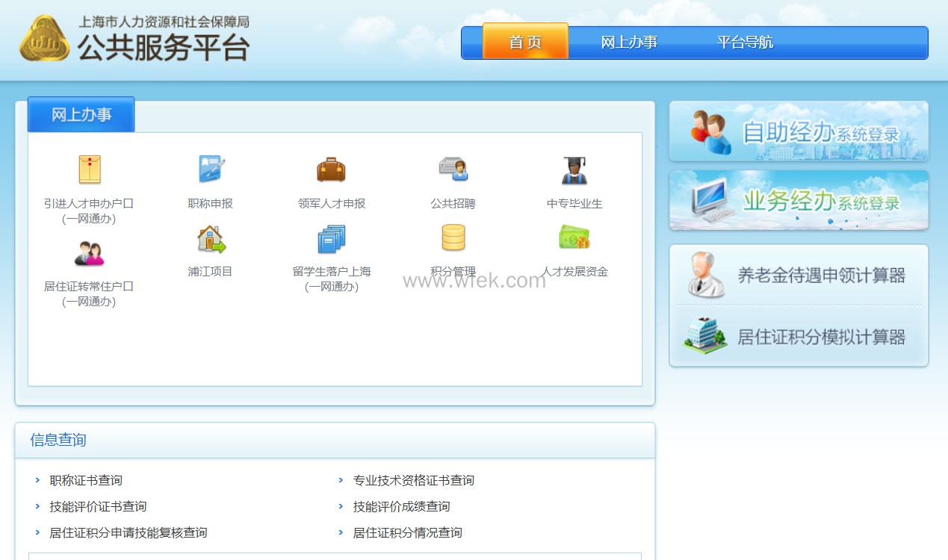
Task: Open the 业务经办系统登录 banner
Action: 799,201
